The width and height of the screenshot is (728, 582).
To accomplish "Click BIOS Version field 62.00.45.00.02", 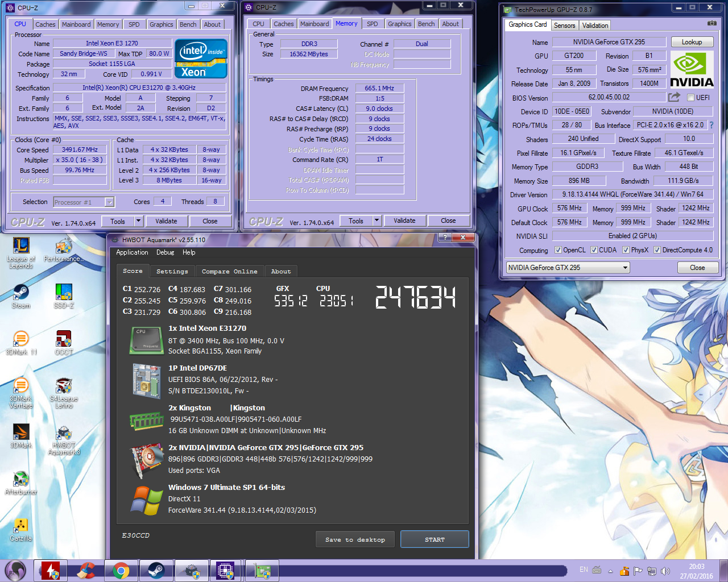I will (609, 97).
